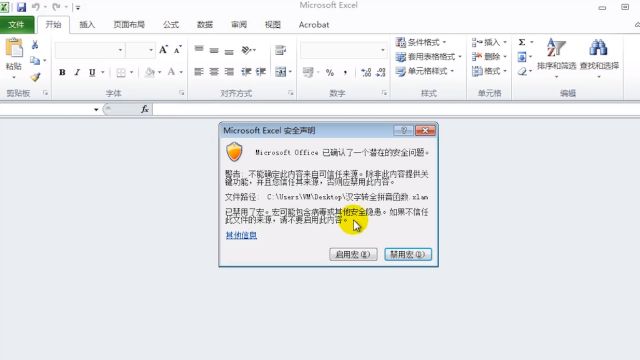Click into the formula bar input

pyautogui.click(x=396, y=109)
